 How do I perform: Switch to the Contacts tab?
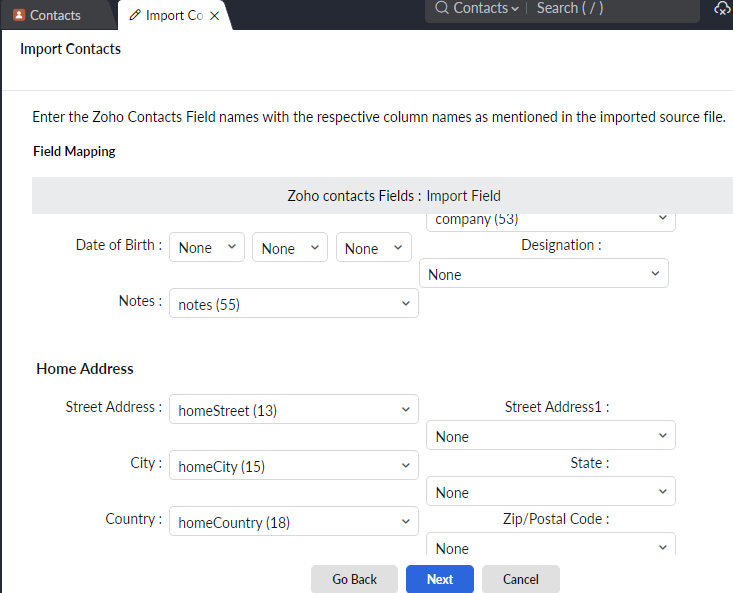coord(56,15)
